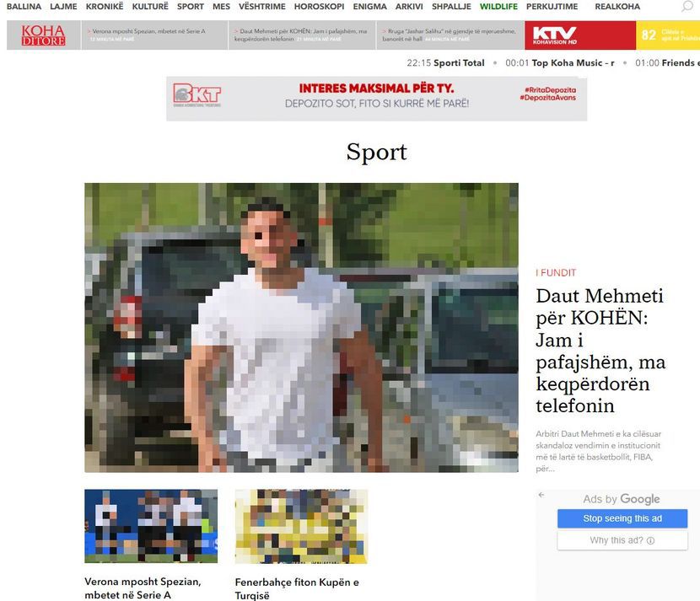Open the WILDLIFE menu item
The height and width of the screenshot is (601, 700).
[498, 7]
